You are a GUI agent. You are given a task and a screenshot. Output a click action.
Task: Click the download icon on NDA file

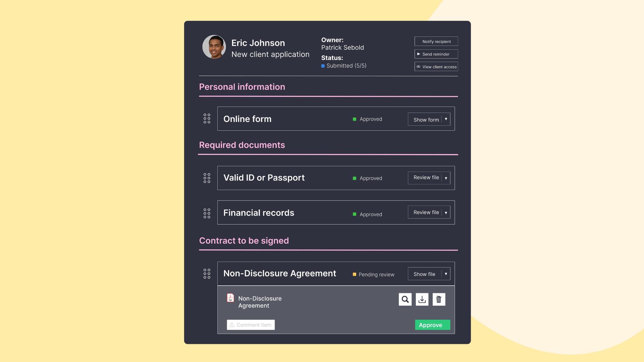coord(422,299)
